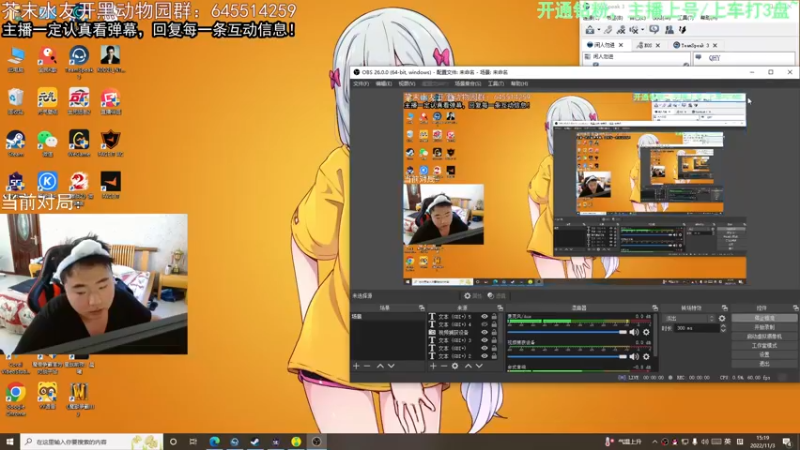Open OBS 编辑(E) menu

click(384, 84)
